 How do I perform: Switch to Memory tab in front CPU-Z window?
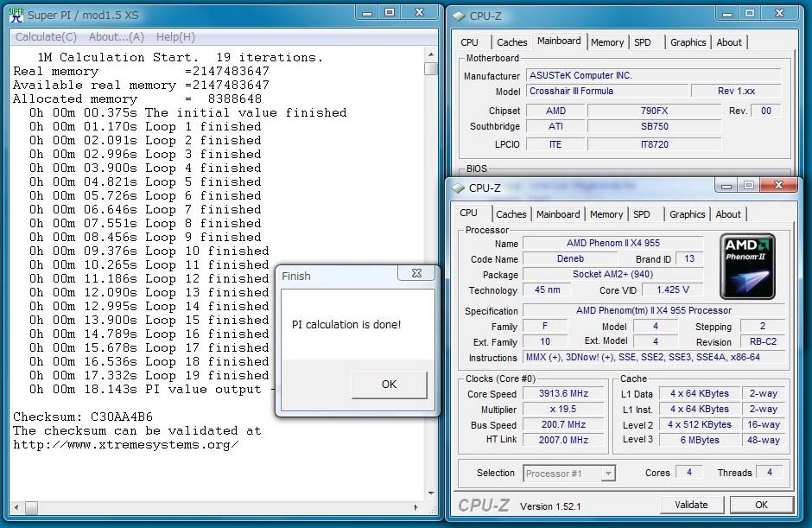pos(606,214)
